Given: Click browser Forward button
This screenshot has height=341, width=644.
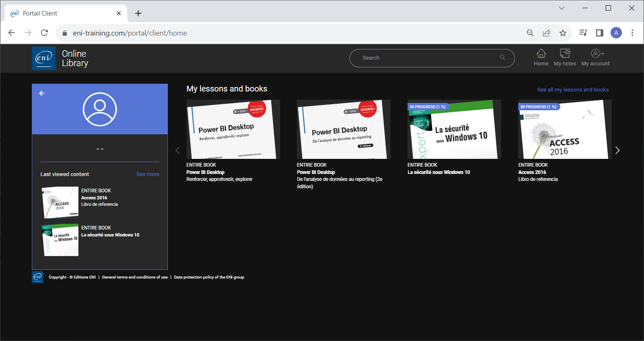Looking at the screenshot, I should pos(28,33).
